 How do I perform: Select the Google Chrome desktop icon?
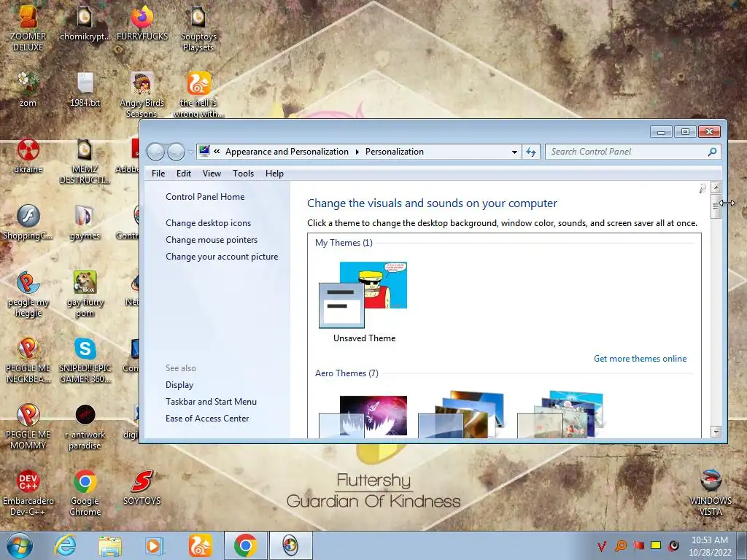coord(85,493)
